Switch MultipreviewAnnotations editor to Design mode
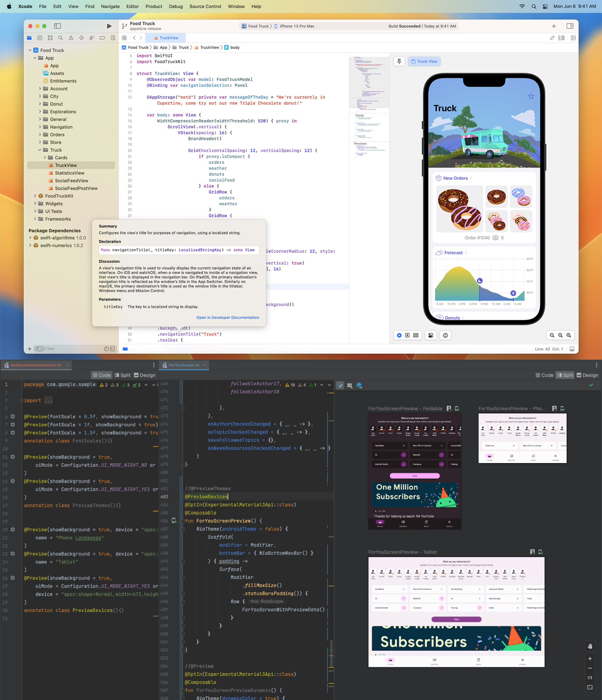 coord(145,375)
